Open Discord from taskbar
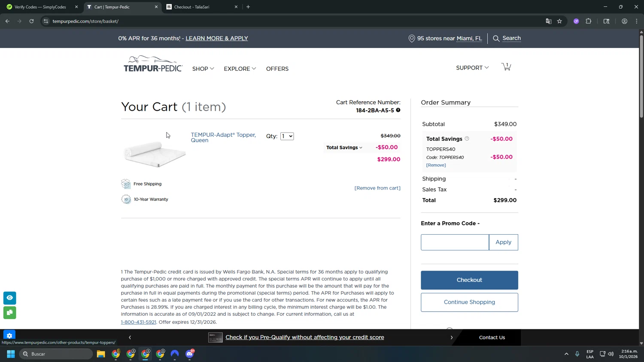The width and height of the screenshot is (644, 362). 190,354
